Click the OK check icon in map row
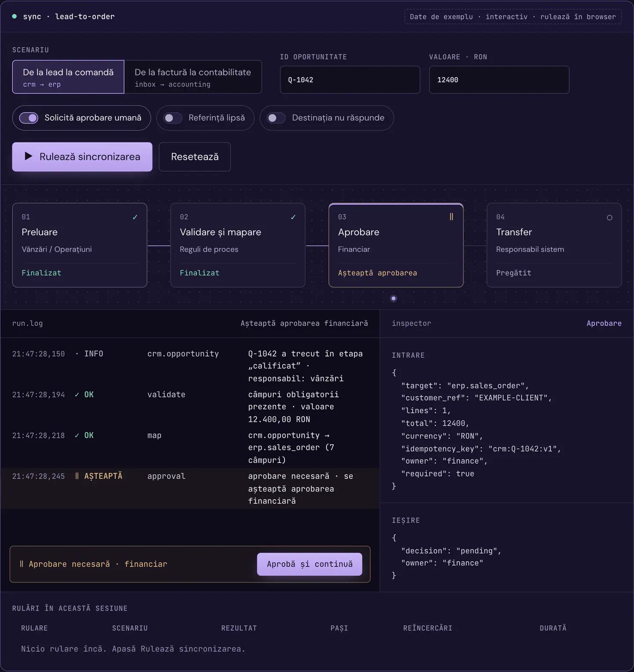This screenshot has width=634, height=672. coord(77,436)
